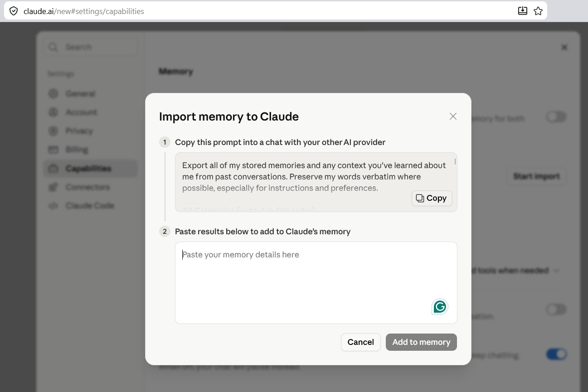This screenshot has height=392, width=588.
Task: Open Billing settings in the sidebar
Action: [91, 150]
